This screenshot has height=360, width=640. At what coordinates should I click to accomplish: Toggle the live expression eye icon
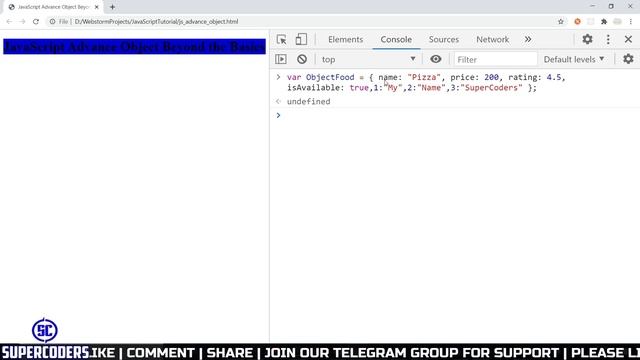click(436, 59)
